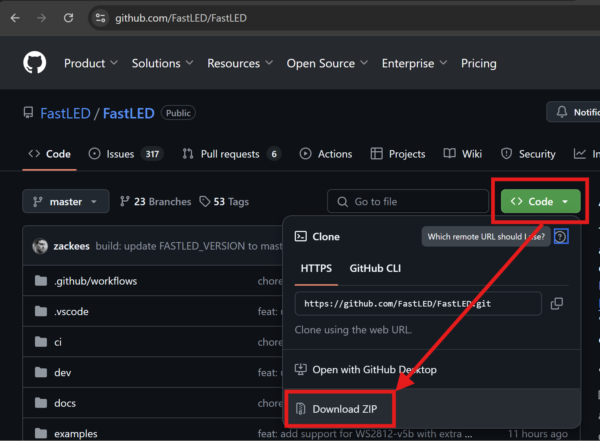Reload the page with browser refresh
Viewport: 600px width, 441px height.
[x=67, y=18]
